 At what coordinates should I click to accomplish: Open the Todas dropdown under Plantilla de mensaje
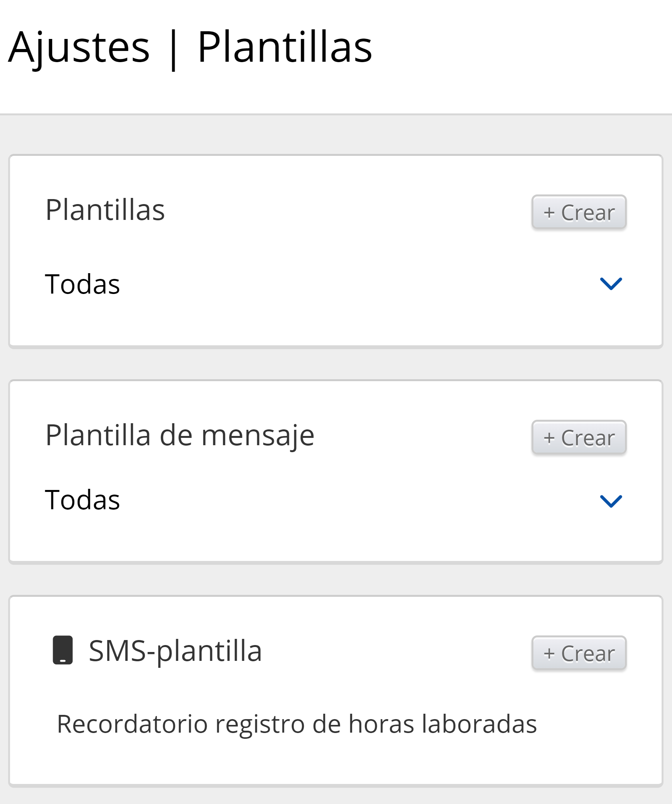(x=83, y=500)
